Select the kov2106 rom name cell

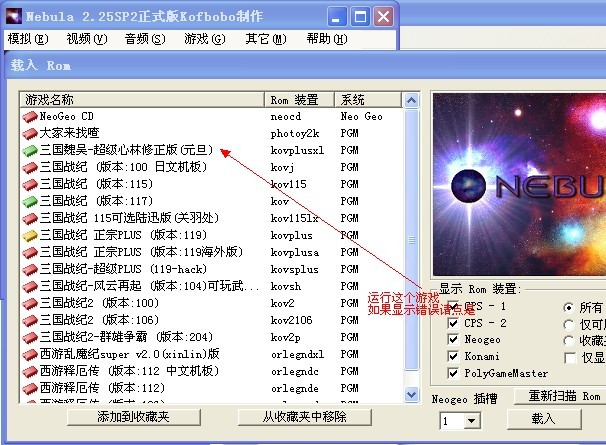coord(291,321)
